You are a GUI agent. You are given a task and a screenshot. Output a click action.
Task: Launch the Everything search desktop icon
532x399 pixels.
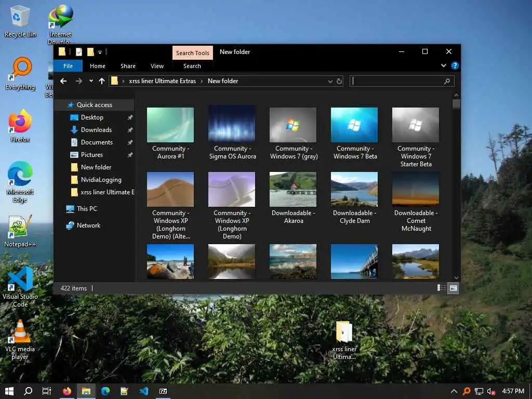(20, 74)
